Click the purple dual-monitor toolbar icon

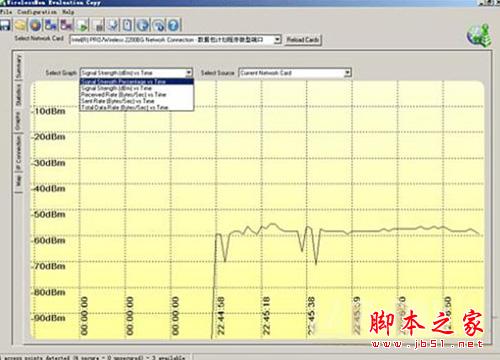66,25
